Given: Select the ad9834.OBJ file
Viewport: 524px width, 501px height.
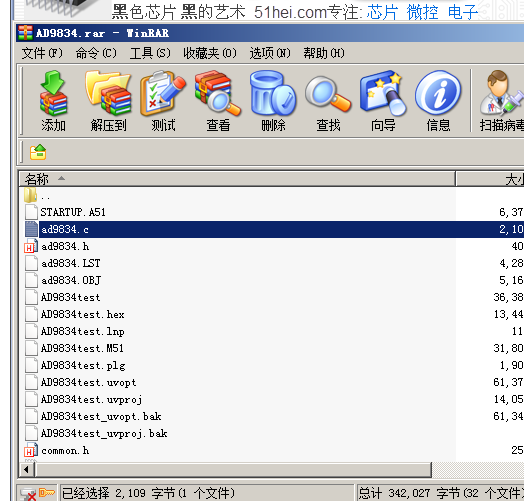Looking at the screenshot, I should [x=71, y=280].
